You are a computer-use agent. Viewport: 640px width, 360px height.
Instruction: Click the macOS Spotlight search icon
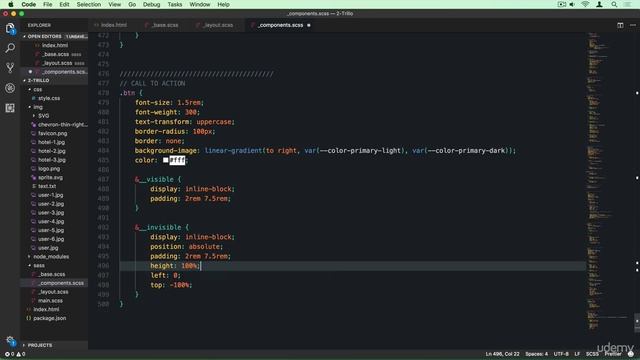pyautogui.click(x=614, y=4)
